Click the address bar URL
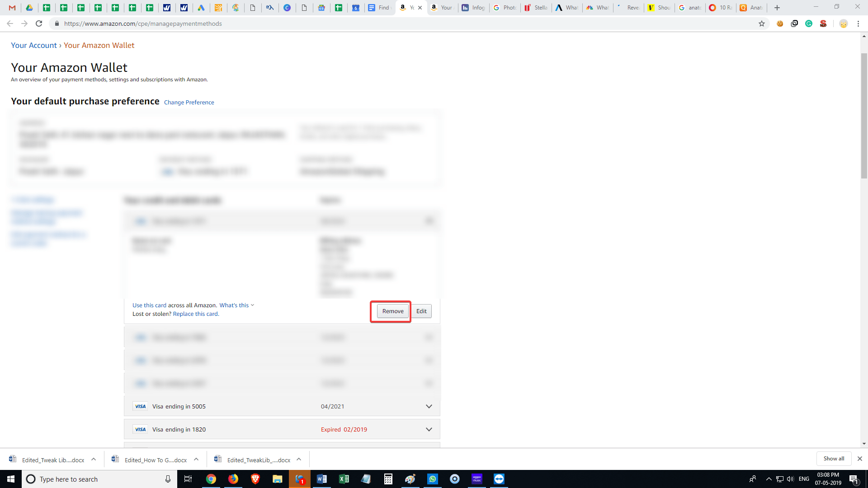The height and width of the screenshot is (488, 868). [143, 23]
